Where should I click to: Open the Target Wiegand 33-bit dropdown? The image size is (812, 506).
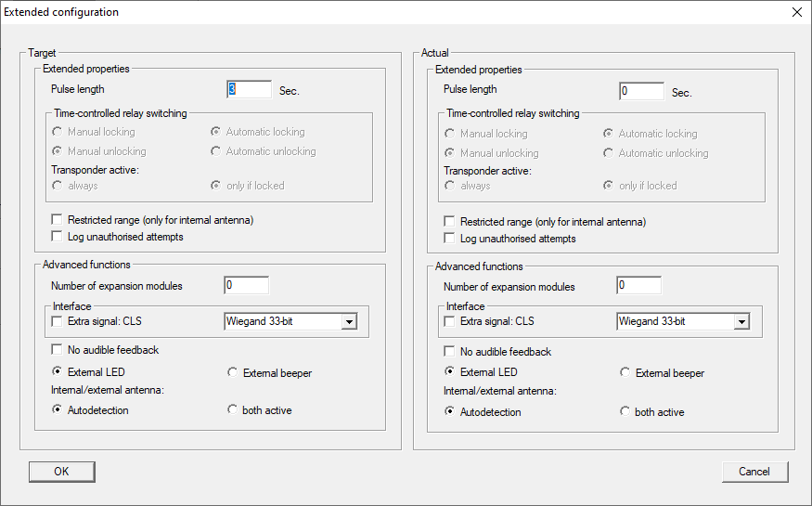pos(349,322)
